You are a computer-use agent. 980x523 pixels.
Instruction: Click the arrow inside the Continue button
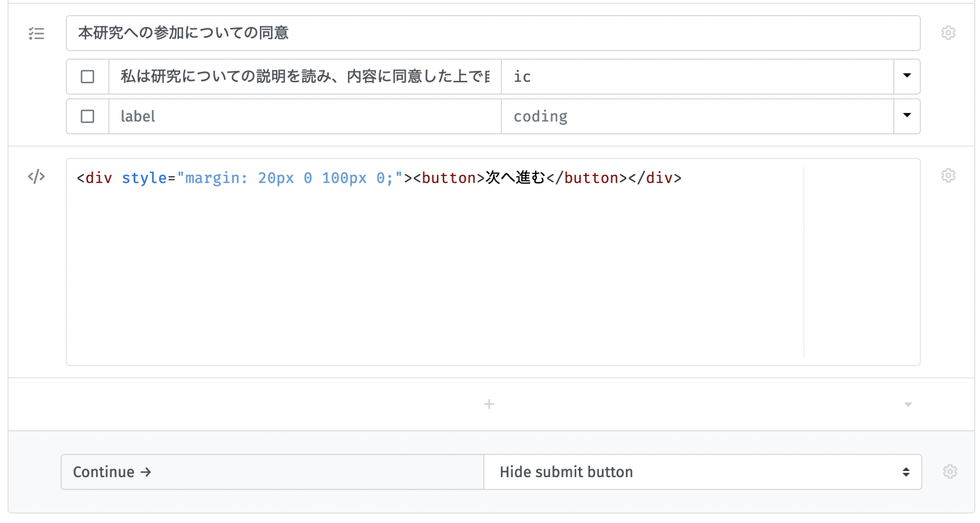pyautogui.click(x=145, y=472)
